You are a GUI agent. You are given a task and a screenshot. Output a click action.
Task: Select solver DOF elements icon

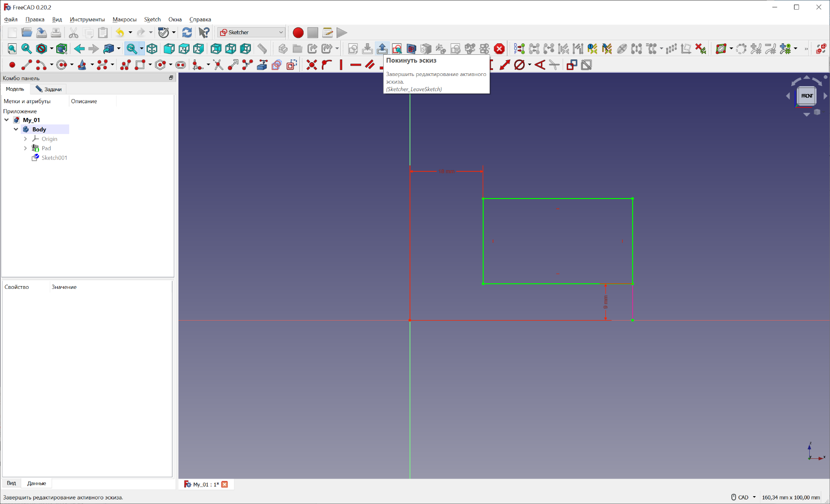(519, 48)
